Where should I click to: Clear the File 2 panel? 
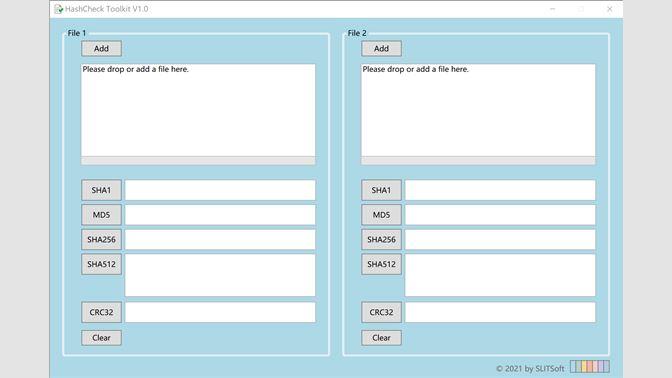coord(381,338)
